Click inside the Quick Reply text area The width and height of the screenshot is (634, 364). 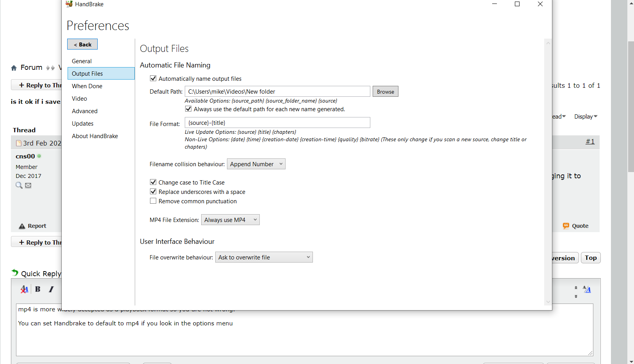click(x=305, y=330)
